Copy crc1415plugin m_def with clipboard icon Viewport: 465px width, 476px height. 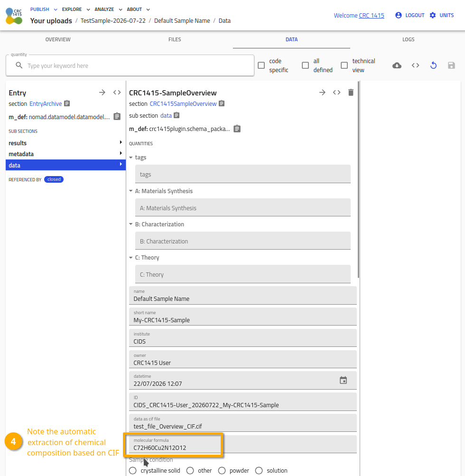[x=237, y=129]
